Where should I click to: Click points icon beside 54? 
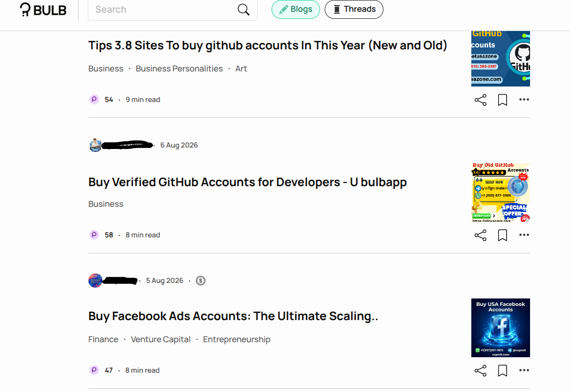(94, 100)
